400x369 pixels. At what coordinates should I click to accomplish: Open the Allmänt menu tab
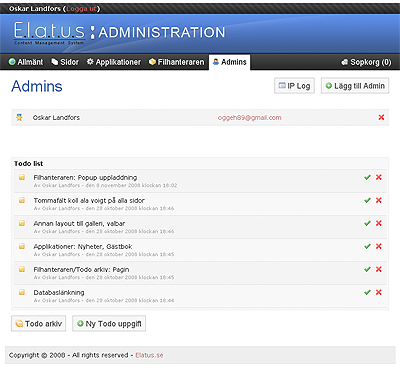coord(26,62)
